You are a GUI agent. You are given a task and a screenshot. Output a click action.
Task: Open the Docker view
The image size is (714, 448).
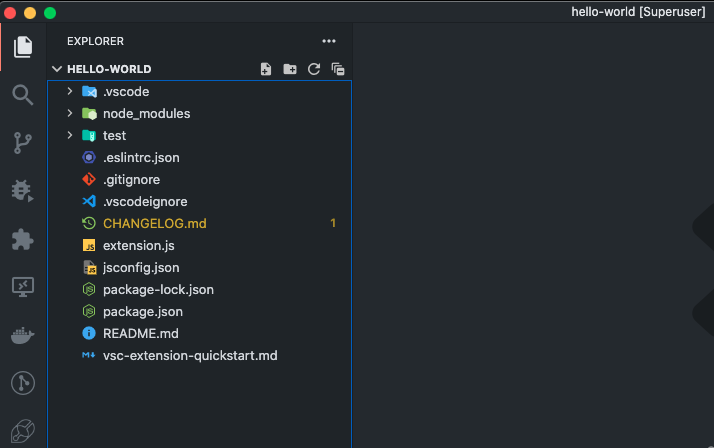tap(23, 336)
